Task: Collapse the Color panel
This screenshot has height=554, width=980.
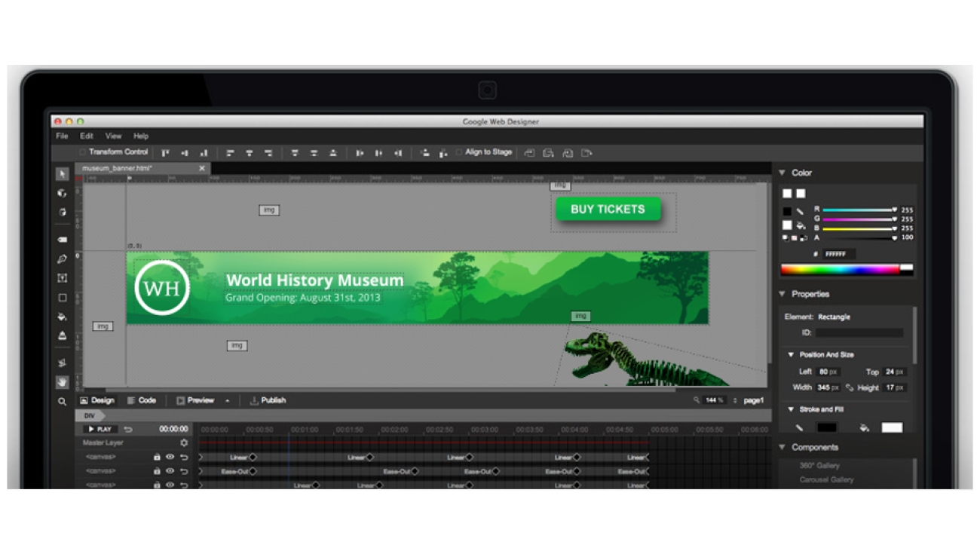Action: [x=782, y=173]
